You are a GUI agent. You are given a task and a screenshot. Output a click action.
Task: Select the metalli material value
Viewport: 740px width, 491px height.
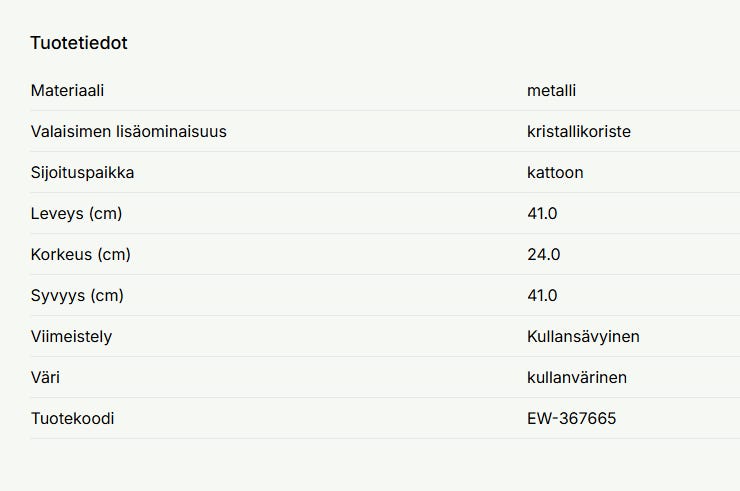click(x=551, y=91)
